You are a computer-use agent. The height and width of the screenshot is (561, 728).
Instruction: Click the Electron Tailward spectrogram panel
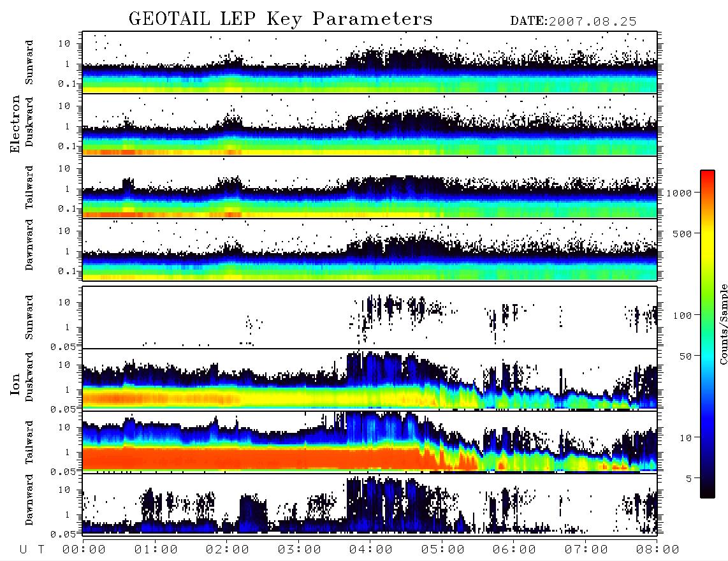click(x=370, y=187)
